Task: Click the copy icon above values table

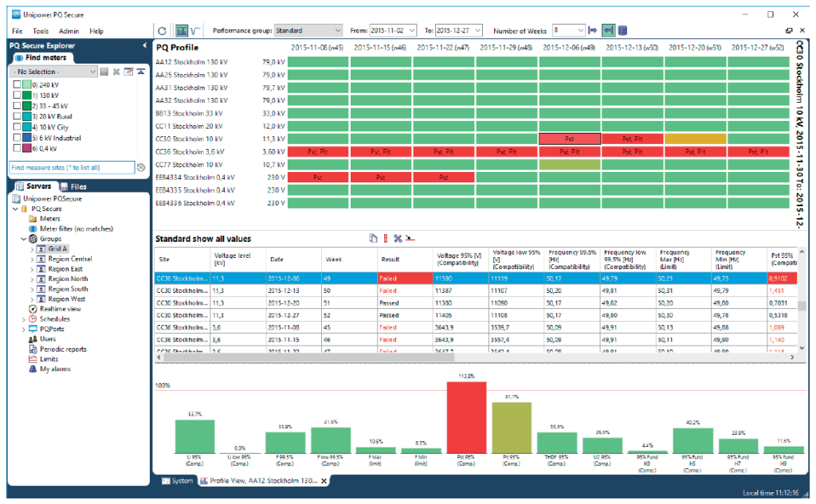Action: coord(373,238)
